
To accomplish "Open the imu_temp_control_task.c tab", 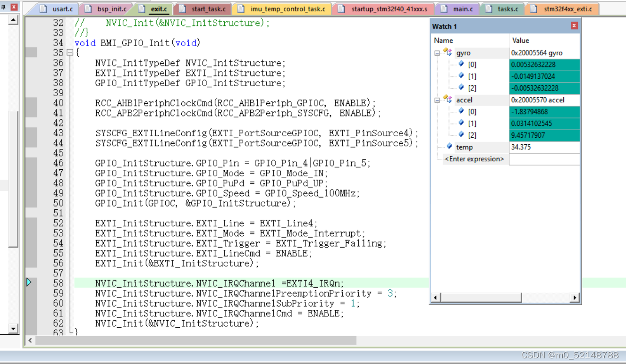I will click(x=283, y=9).
